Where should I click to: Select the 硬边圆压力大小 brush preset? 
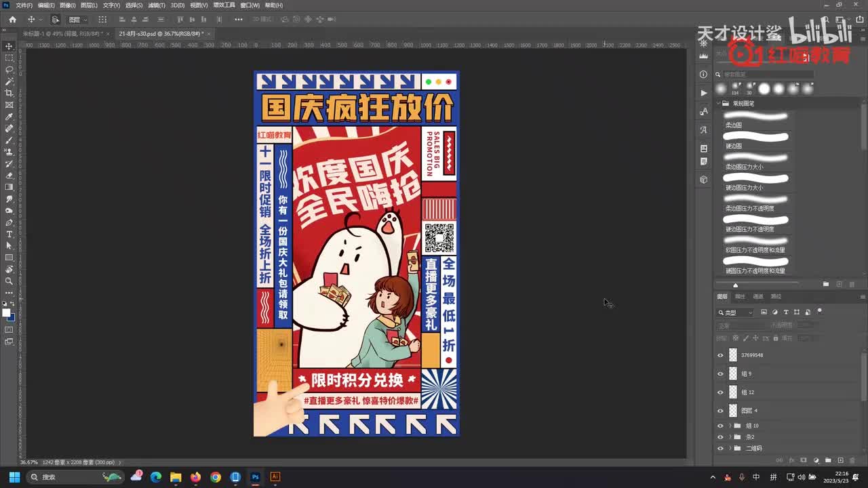click(756, 182)
